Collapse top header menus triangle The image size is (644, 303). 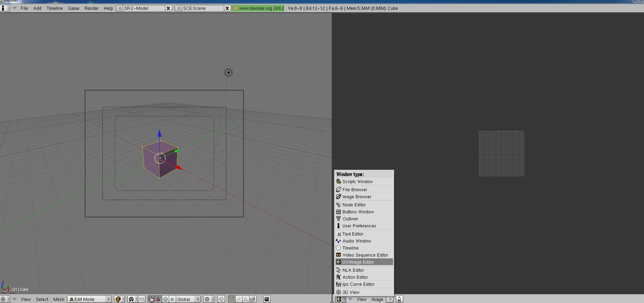[x=14, y=8]
